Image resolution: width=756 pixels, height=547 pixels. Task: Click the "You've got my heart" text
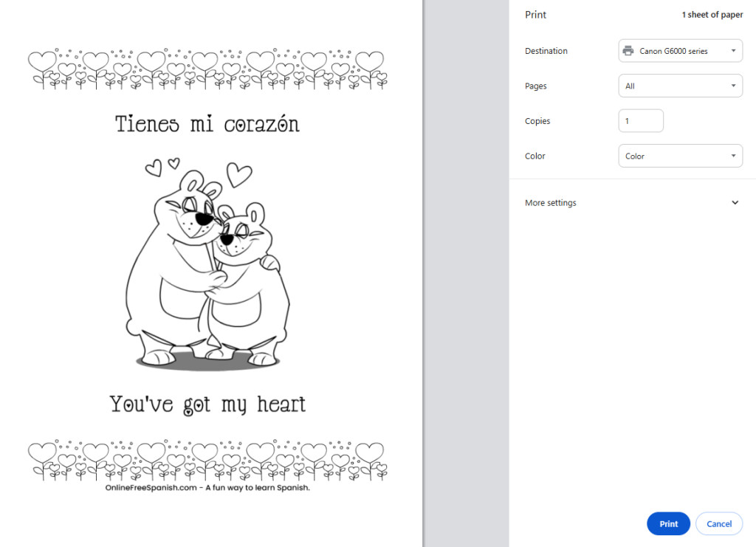(207, 405)
